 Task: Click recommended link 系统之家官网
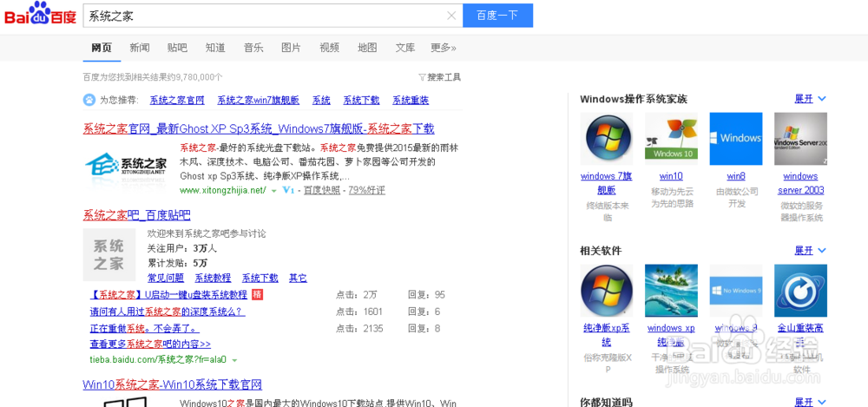click(x=177, y=100)
